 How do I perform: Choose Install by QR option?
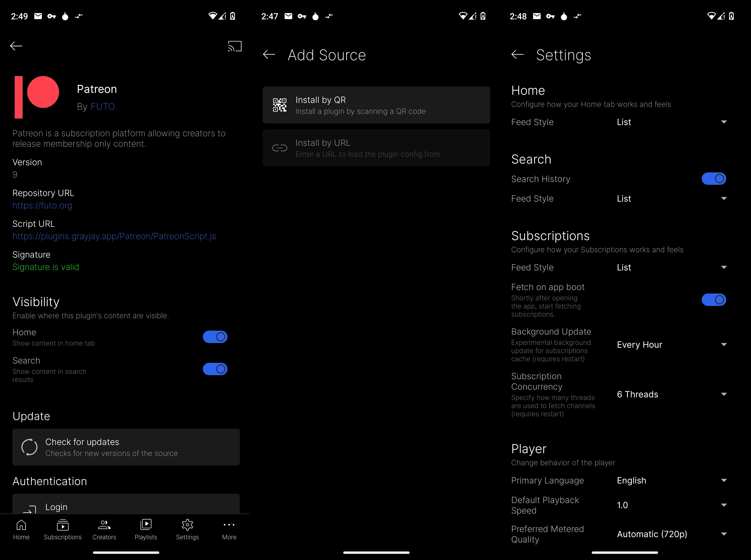[x=376, y=105]
